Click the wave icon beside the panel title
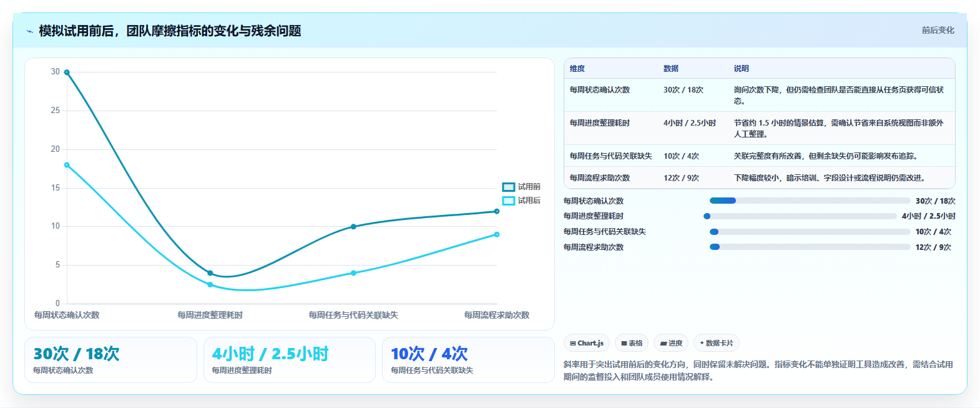The image size is (980, 408). 29,31
